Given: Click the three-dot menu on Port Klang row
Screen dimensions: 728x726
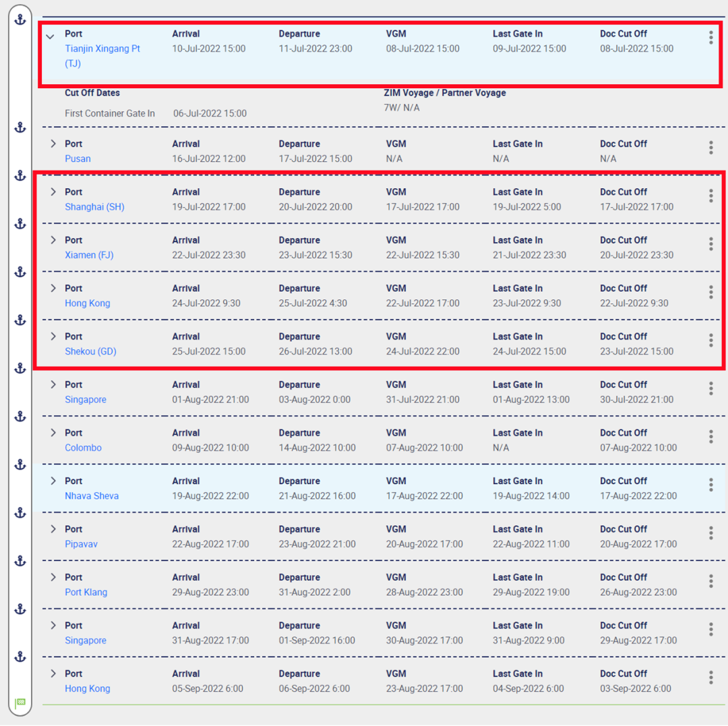Looking at the screenshot, I should pos(710,581).
